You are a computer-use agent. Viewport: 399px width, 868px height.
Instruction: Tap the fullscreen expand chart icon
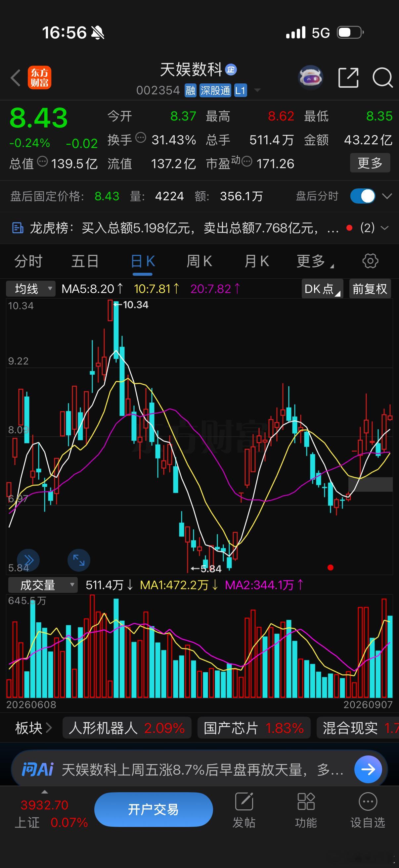click(x=79, y=560)
